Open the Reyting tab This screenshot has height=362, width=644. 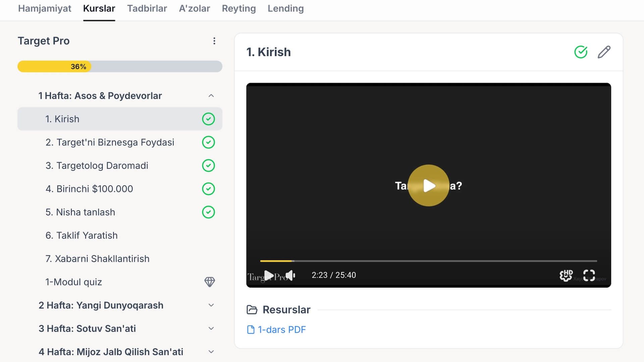(x=238, y=9)
